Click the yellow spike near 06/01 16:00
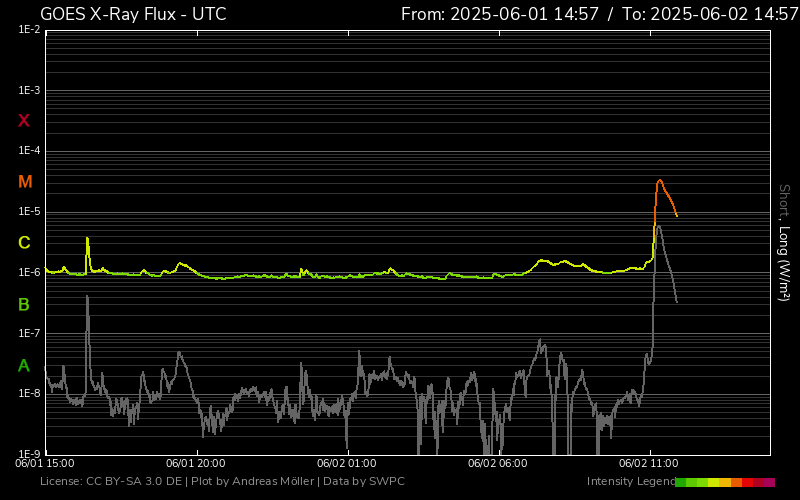The height and width of the screenshot is (500, 800). coord(87,239)
